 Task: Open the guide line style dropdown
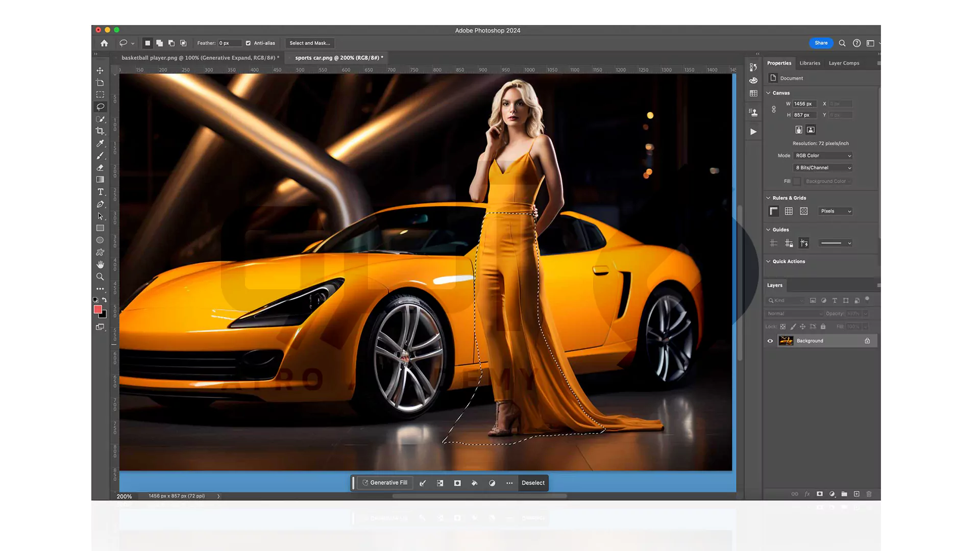tap(836, 243)
